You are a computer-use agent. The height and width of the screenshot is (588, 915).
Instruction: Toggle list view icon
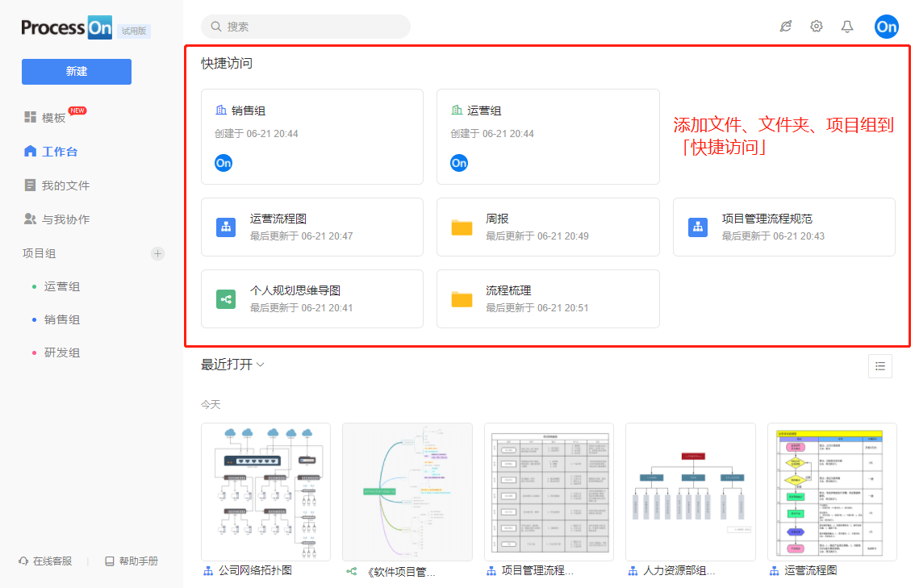coord(880,366)
